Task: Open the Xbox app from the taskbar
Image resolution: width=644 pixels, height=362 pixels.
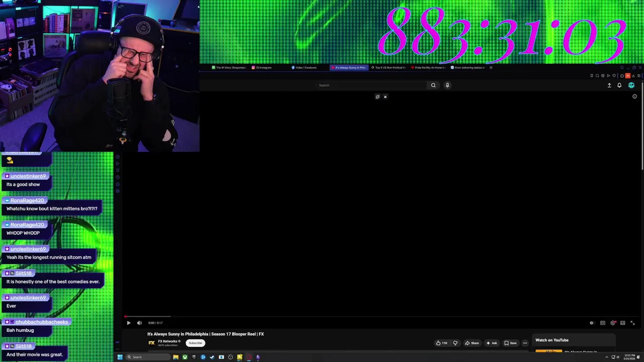Action: (185, 357)
